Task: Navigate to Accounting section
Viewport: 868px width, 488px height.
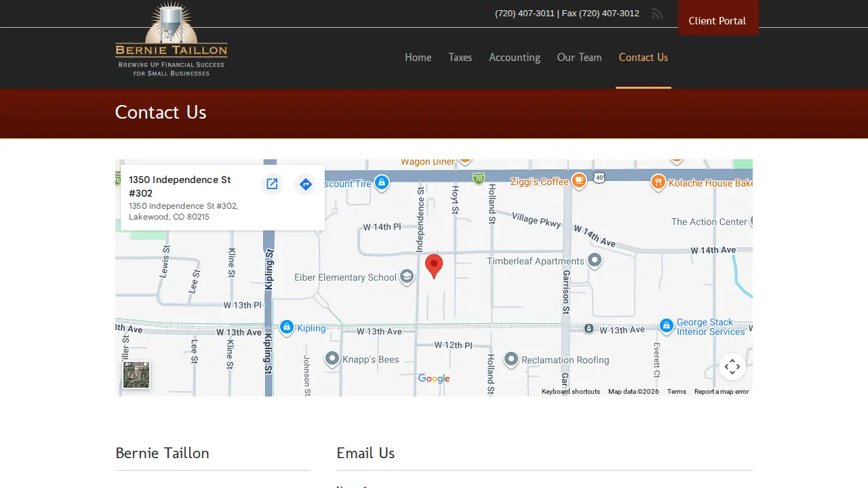Action: point(515,58)
